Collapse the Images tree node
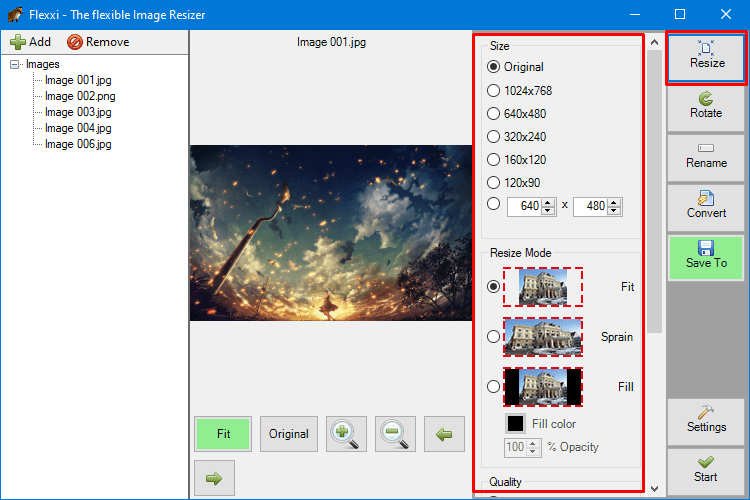 pos(14,64)
